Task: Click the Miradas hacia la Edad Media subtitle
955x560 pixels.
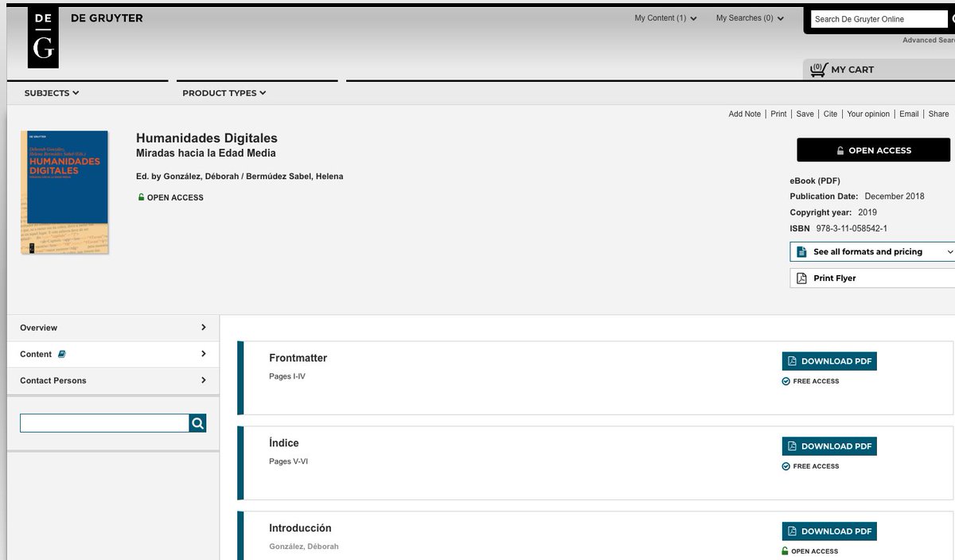Action: [x=206, y=154]
